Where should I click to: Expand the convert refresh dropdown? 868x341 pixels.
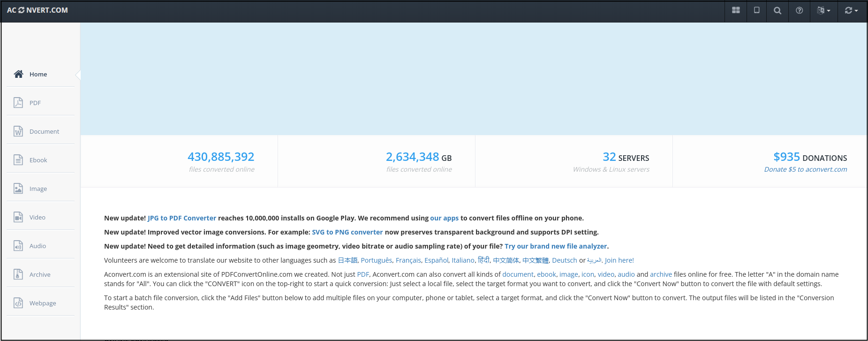click(x=851, y=10)
